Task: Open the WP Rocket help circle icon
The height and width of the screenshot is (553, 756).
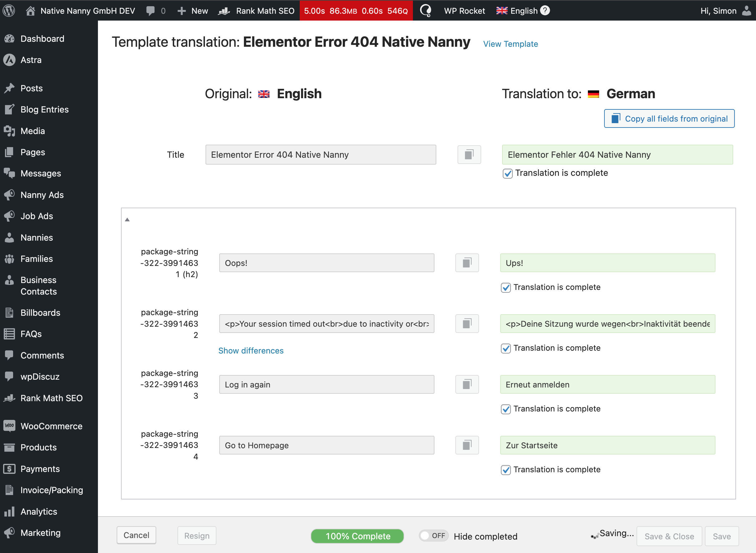Action: (x=426, y=11)
